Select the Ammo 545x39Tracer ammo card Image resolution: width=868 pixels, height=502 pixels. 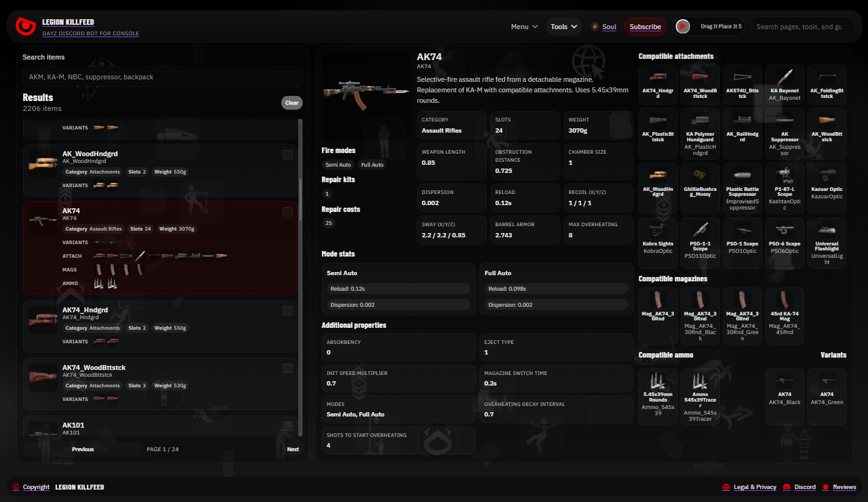700,396
